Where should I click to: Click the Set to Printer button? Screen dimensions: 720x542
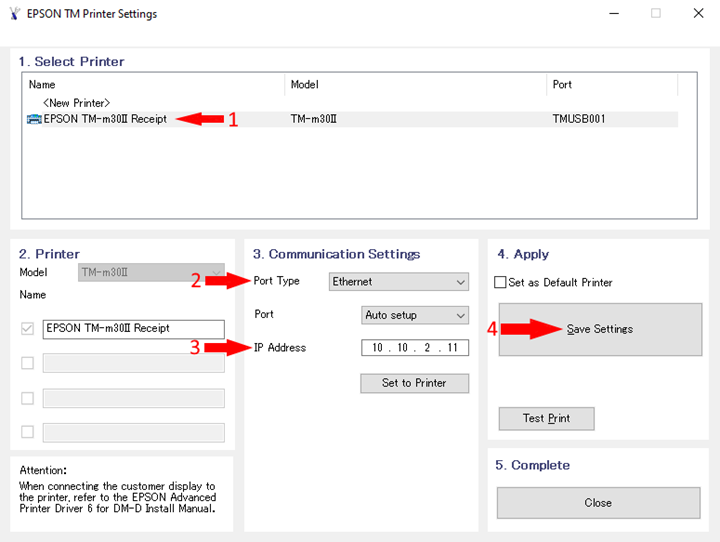pyautogui.click(x=414, y=383)
